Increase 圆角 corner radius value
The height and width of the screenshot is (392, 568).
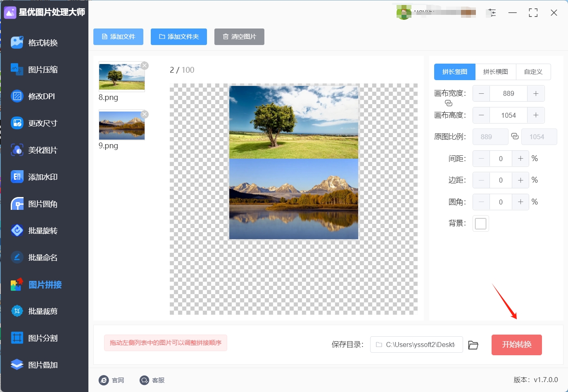coord(520,202)
